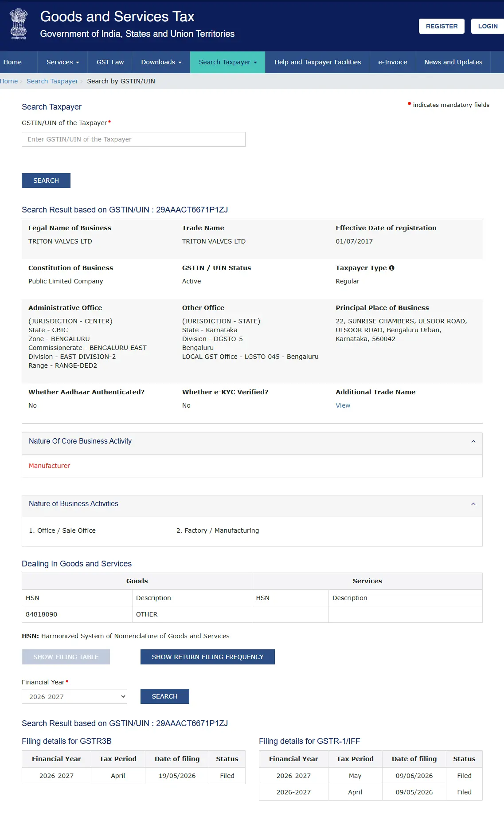The image size is (504, 821).
Task: Click GSTR-1 filing date 09/06/2026
Action: pyautogui.click(x=414, y=776)
